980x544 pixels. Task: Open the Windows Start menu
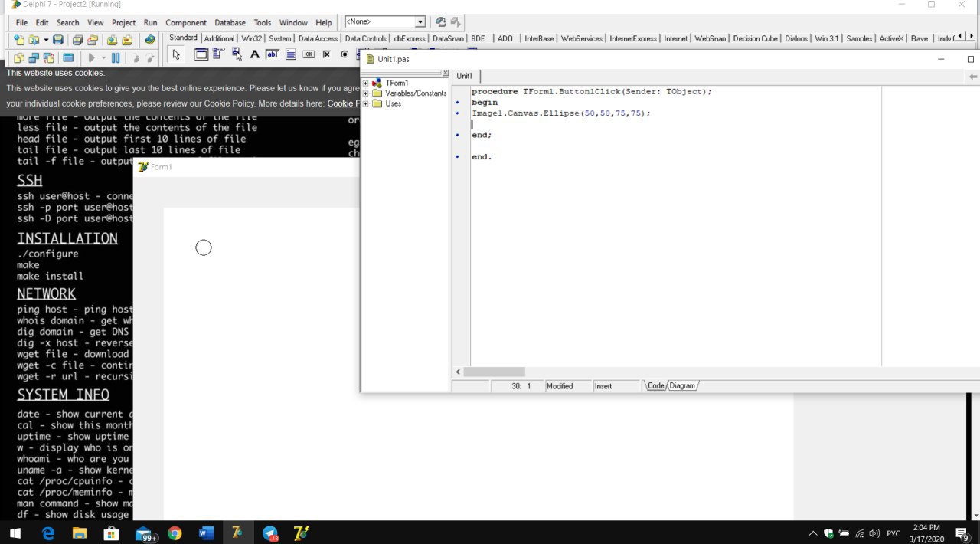coord(15,533)
